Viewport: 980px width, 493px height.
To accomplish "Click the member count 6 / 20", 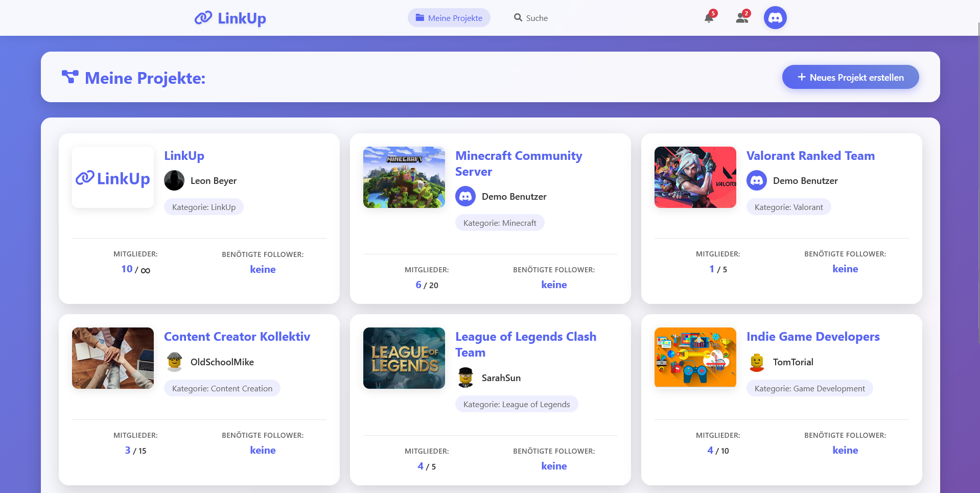I will click(427, 285).
